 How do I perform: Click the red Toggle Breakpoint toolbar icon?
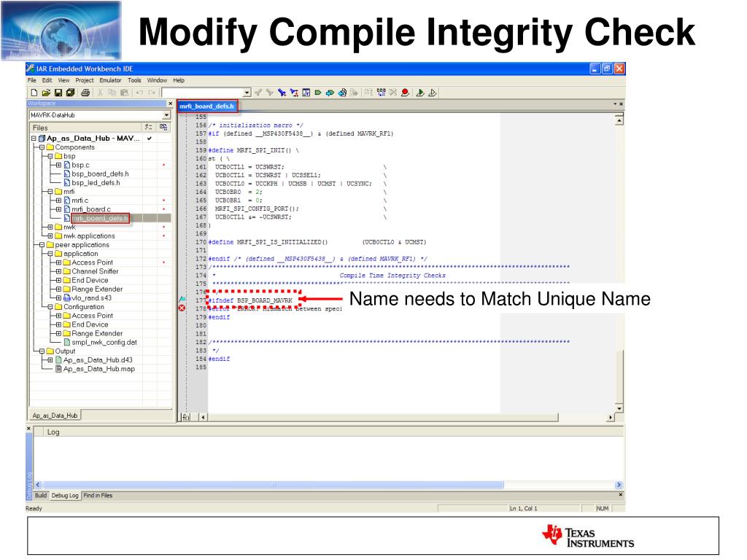pos(405,93)
